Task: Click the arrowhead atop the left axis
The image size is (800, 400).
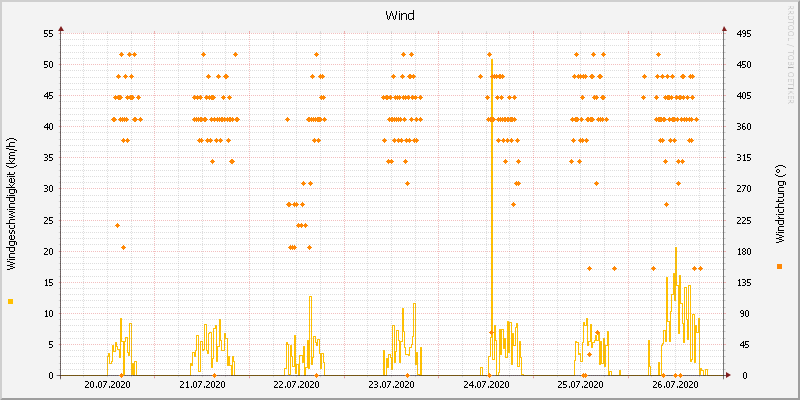Action: click(61, 29)
